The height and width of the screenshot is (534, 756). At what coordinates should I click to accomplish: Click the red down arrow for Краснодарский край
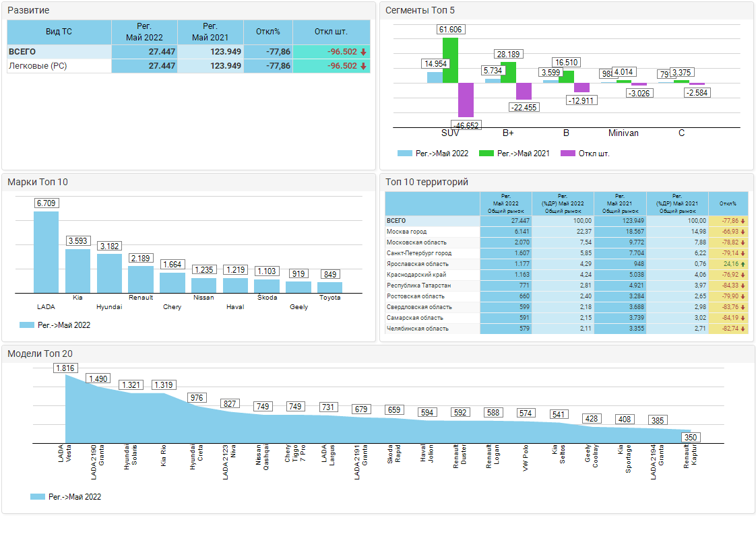click(743, 275)
